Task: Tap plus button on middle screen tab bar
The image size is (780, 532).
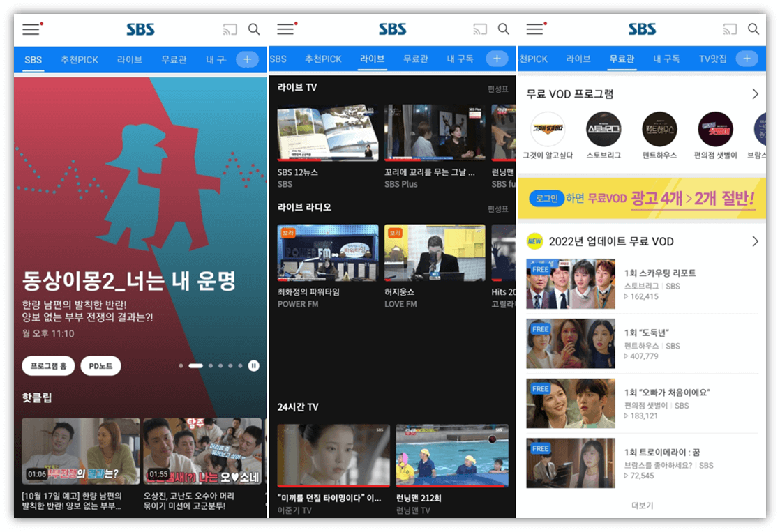Action: (497, 59)
